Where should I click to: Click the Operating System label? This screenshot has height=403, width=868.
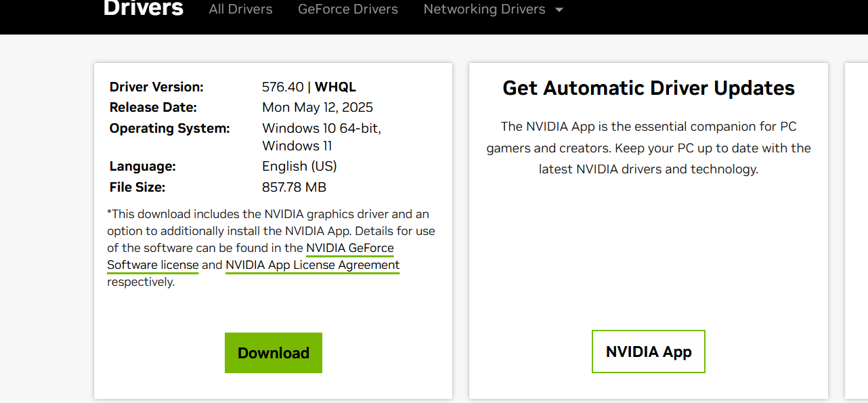170,128
